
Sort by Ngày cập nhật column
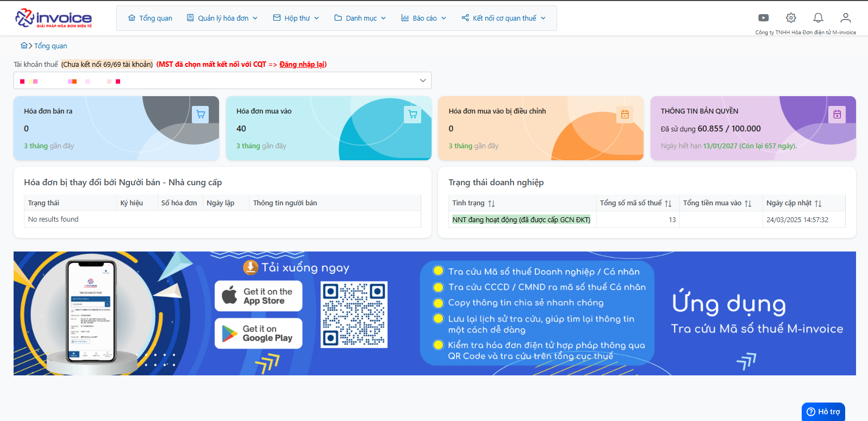818,203
